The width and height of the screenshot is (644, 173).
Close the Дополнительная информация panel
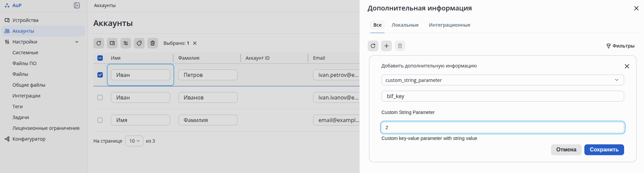[636, 8]
